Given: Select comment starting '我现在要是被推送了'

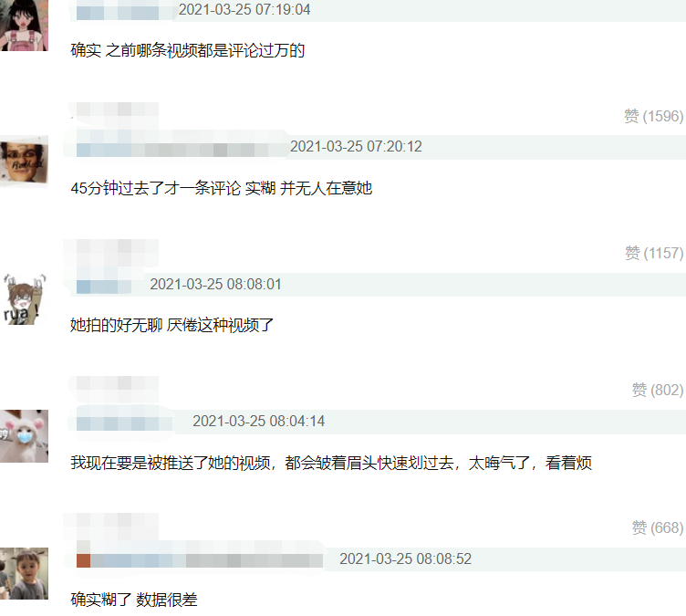Looking at the screenshot, I should pyautogui.click(x=331, y=463).
